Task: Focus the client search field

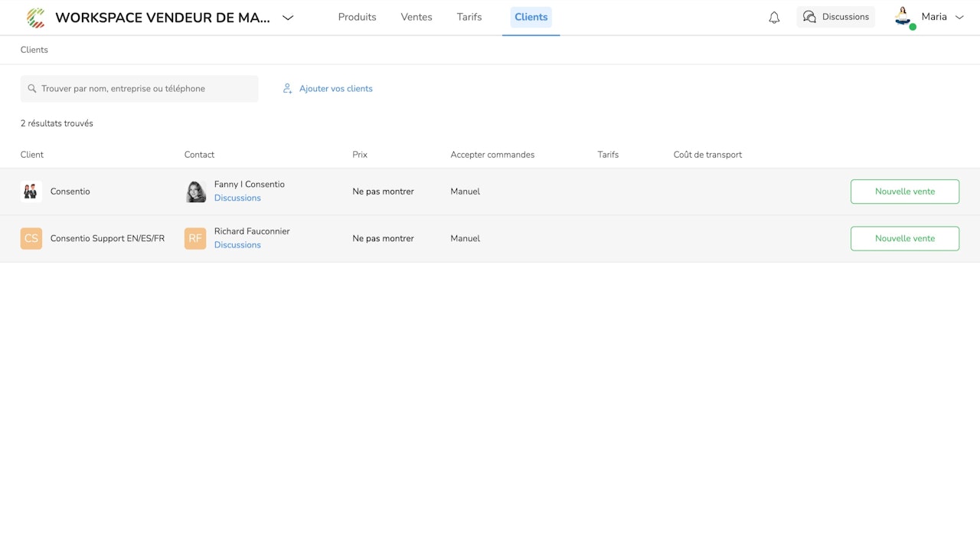Action: pyautogui.click(x=139, y=89)
